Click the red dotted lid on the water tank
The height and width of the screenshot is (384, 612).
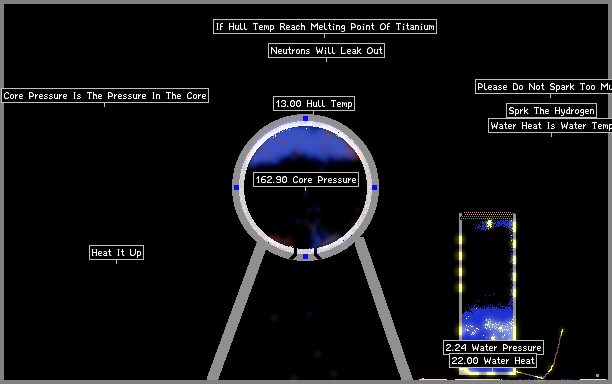(x=487, y=214)
